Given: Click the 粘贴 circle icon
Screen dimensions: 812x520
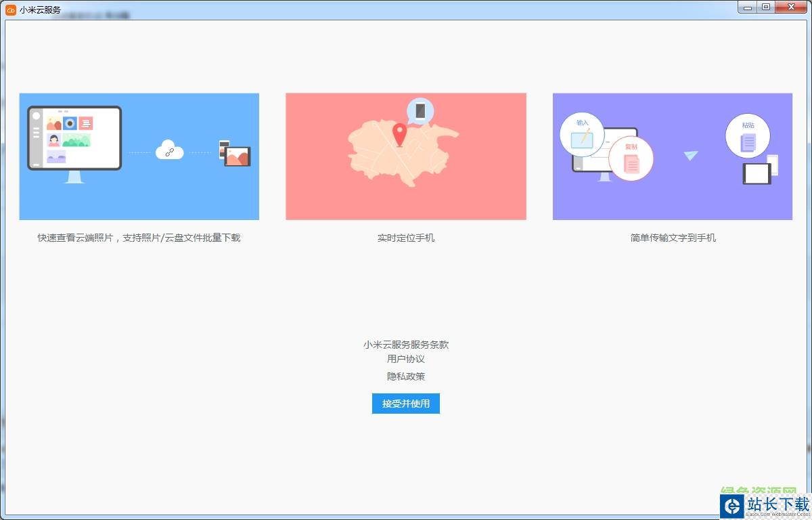Looking at the screenshot, I should (x=747, y=135).
